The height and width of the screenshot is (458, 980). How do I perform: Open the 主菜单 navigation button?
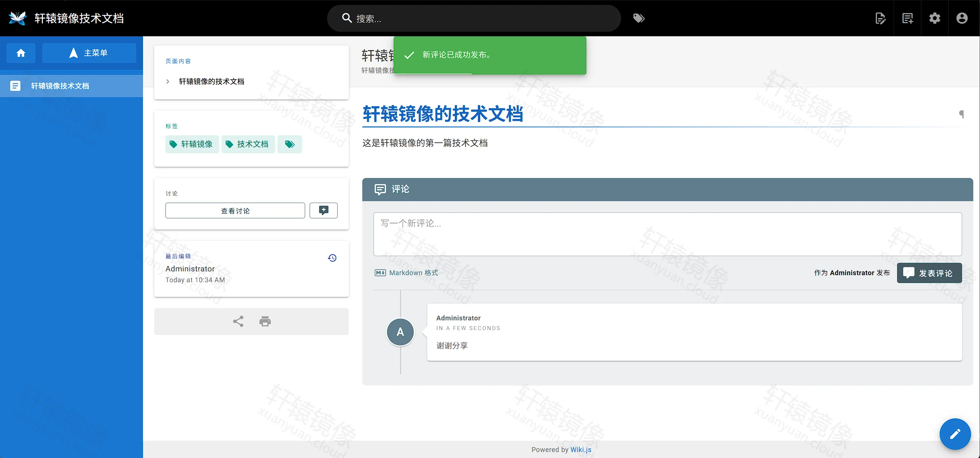point(89,53)
